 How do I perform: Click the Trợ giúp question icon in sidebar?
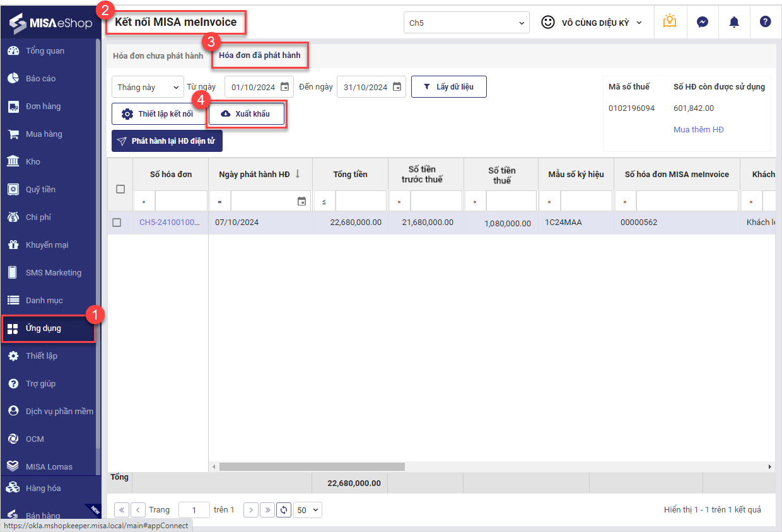click(13, 384)
